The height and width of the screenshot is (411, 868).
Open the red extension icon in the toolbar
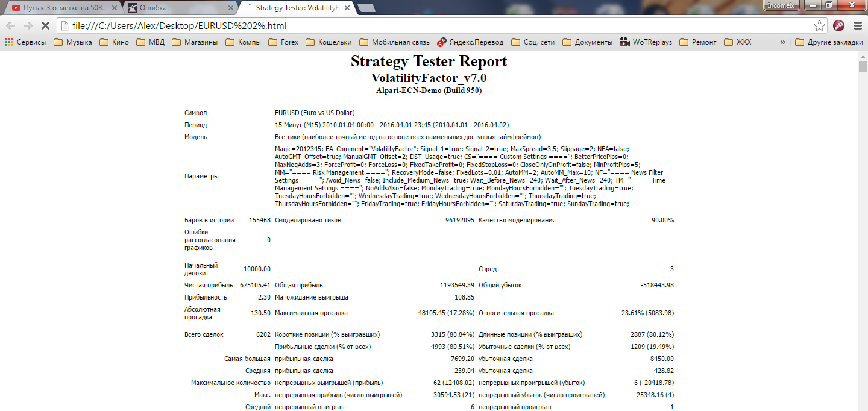coord(838,26)
